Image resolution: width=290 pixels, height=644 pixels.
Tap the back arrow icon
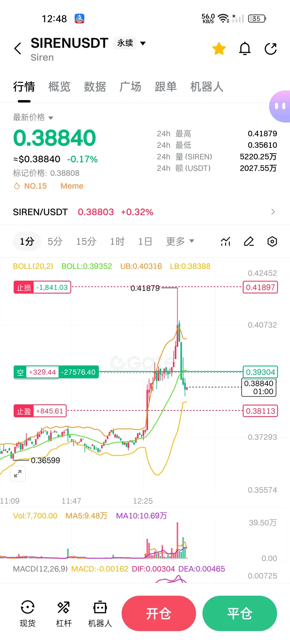click(18, 49)
